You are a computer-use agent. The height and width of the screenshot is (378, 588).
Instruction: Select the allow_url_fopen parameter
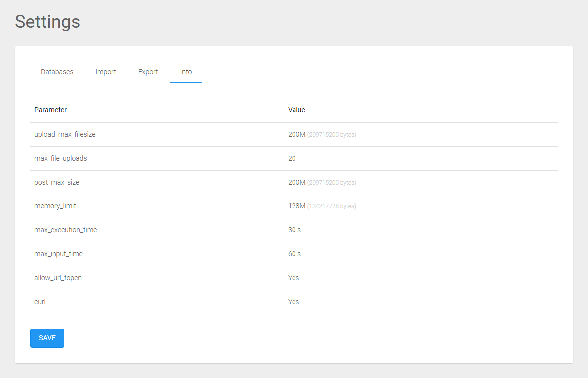click(58, 278)
